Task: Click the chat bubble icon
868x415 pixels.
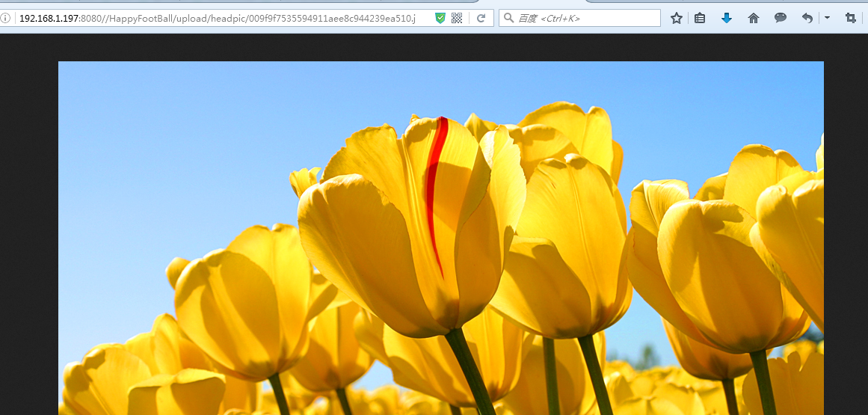Action: click(780, 18)
